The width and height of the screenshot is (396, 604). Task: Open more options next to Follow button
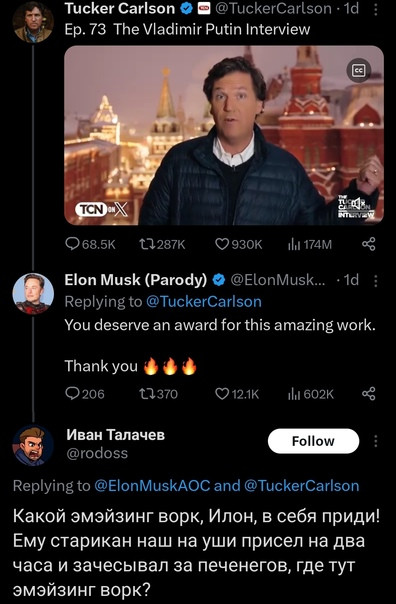(x=376, y=441)
